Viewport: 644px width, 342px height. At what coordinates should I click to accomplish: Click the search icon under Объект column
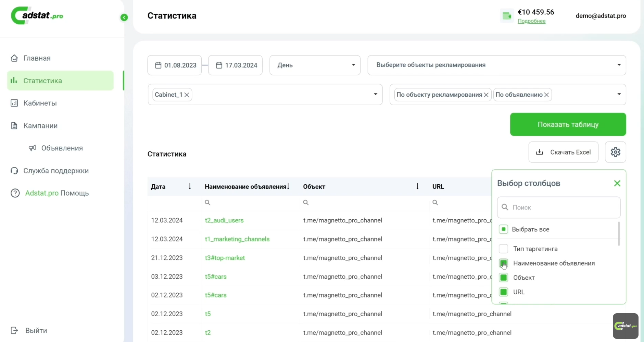coord(305,203)
